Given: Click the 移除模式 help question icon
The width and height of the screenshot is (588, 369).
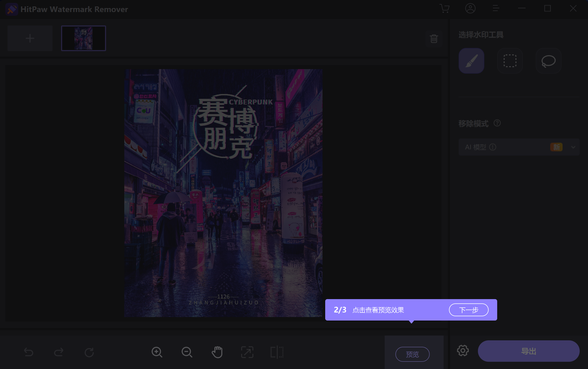Looking at the screenshot, I should tap(497, 123).
